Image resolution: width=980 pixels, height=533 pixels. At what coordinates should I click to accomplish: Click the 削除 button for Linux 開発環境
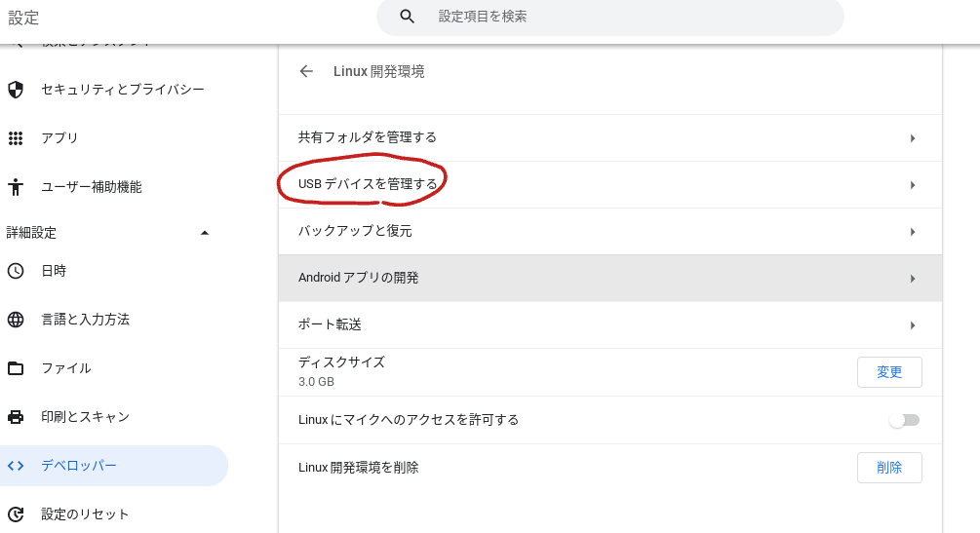(x=889, y=468)
